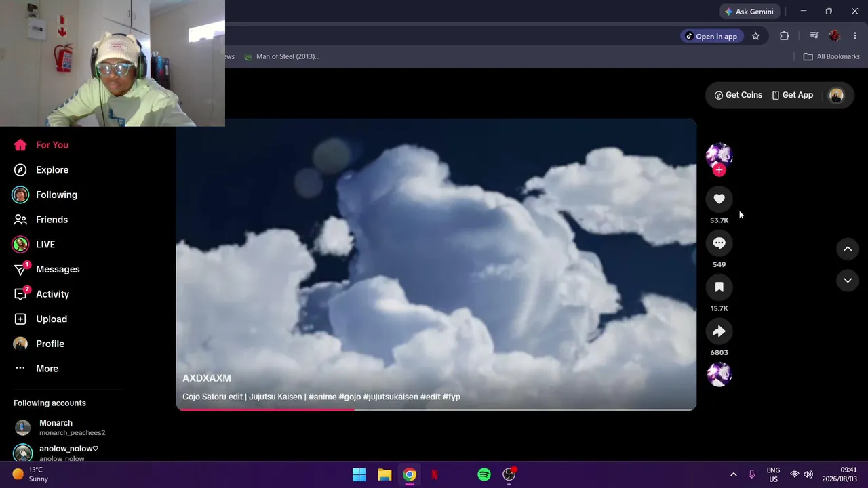This screenshot has height=488, width=868.
Task: Open the Chrome three-dot menu
Action: [855, 37]
